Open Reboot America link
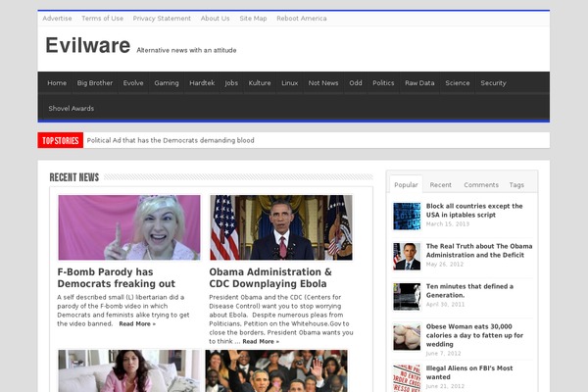 [x=302, y=19]
